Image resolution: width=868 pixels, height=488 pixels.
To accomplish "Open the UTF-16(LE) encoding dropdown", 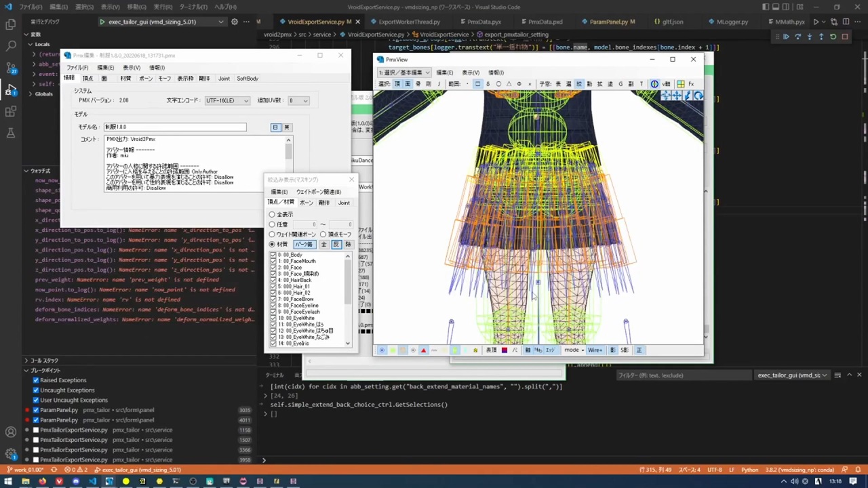I will coord(227,100).
